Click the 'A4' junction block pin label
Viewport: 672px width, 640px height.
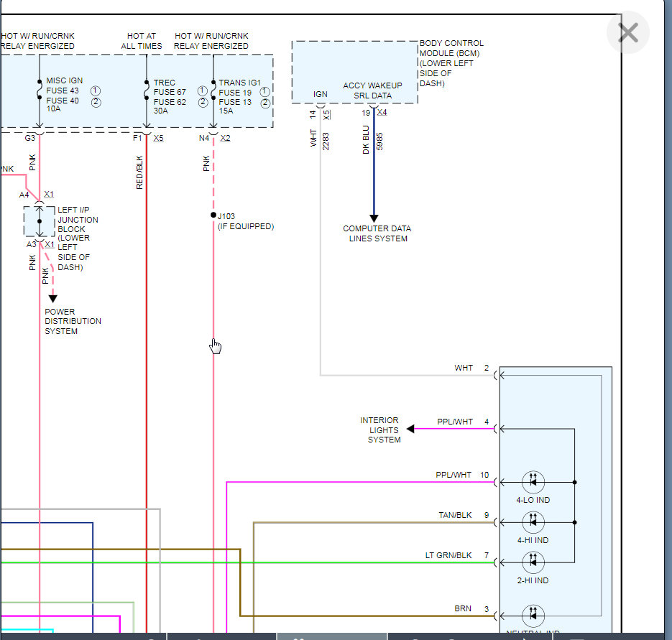click(24, 195)
